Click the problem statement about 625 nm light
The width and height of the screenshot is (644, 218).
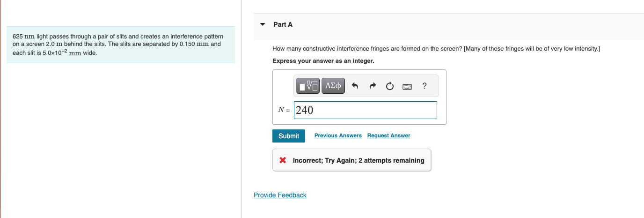pos(117,44)
